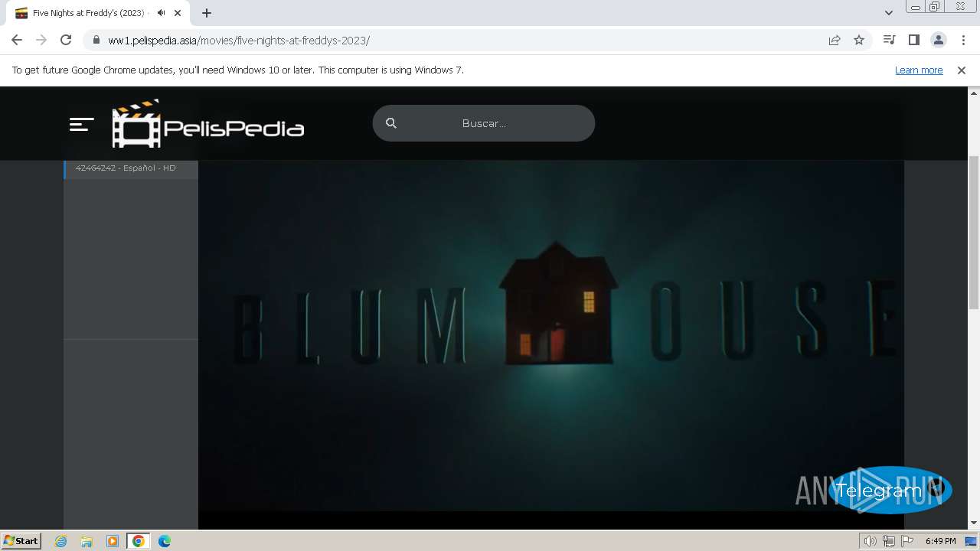The image size is (980, 551).
Task: Bookmark this tab with star icon
Action: coord(859,40)
